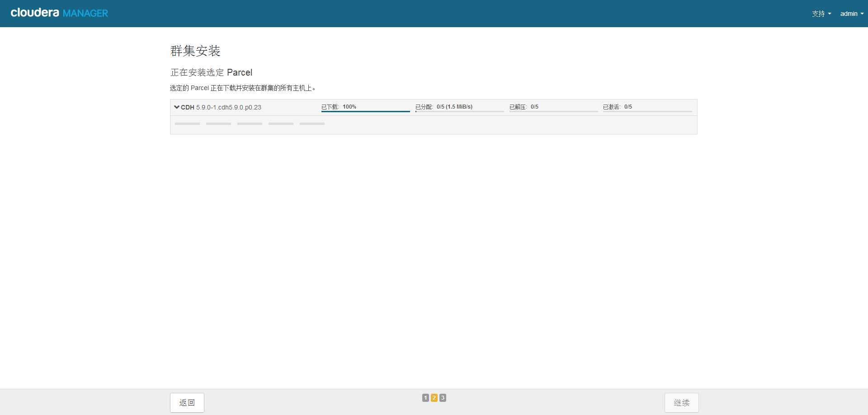Image resolution: width=868 pixels, height=415 pixels.
Task: Click the 选定的 Parcel 正在下载 description text
Action: click(243, 88)
